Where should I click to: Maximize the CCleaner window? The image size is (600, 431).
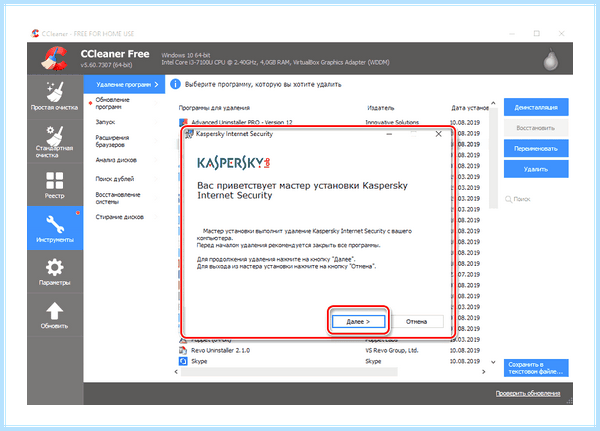pos(536,34)
